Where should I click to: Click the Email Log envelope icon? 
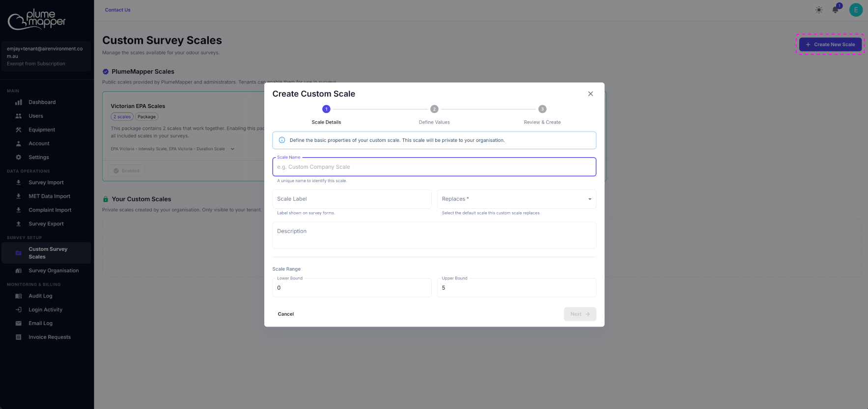[19, 324]
